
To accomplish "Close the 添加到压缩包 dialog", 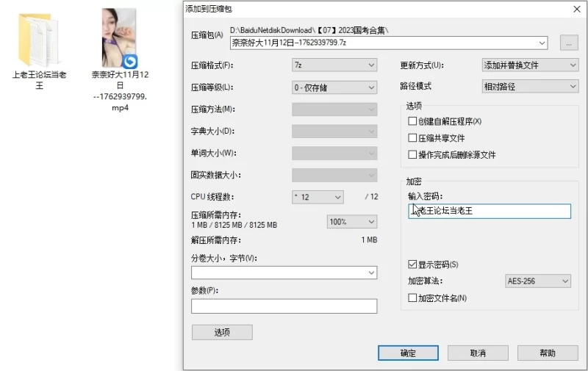I will pyautogui.click(x=577, y=9).
